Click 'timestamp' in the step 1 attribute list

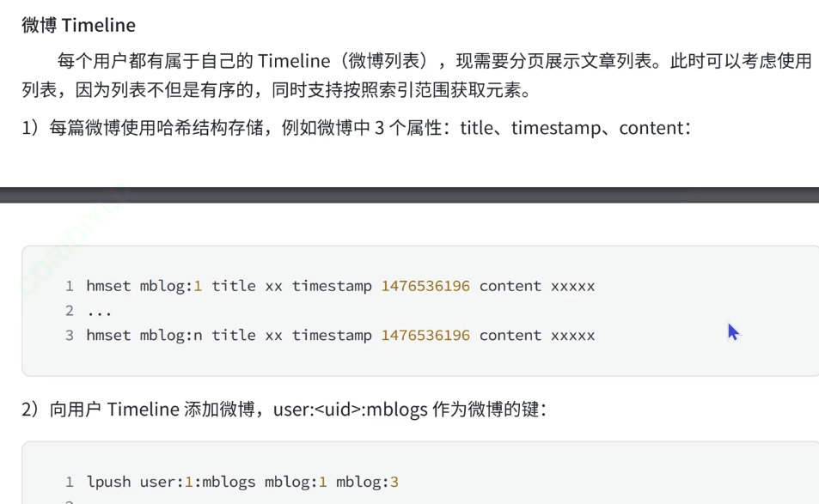(556, 128)
